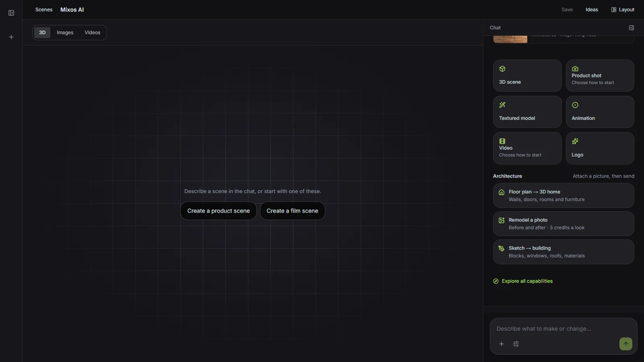Open the Layout menu
The height and width of the screenshot is (362, 644).
tap(623, 10)
